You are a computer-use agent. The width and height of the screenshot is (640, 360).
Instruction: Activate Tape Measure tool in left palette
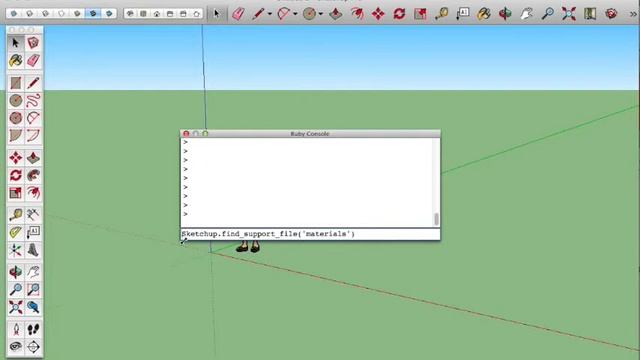(x=16, y=215)
